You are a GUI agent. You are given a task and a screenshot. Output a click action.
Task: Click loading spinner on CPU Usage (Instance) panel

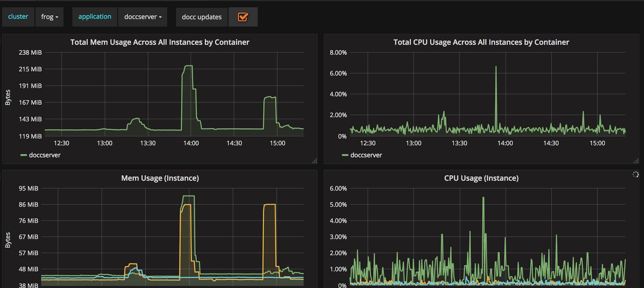click(636, 174)
